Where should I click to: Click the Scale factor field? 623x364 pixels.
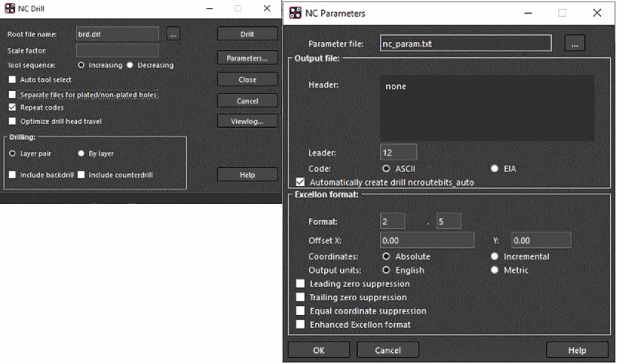[117, 50]
